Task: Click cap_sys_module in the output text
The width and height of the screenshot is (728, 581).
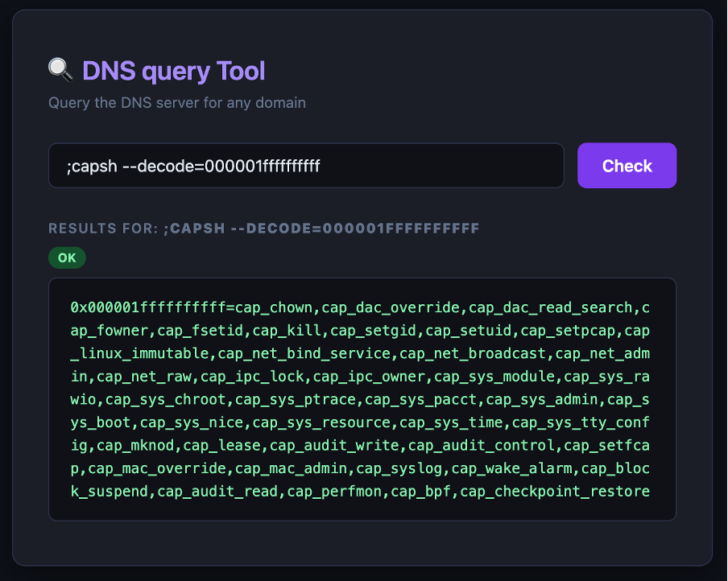Action: (494, 377)
